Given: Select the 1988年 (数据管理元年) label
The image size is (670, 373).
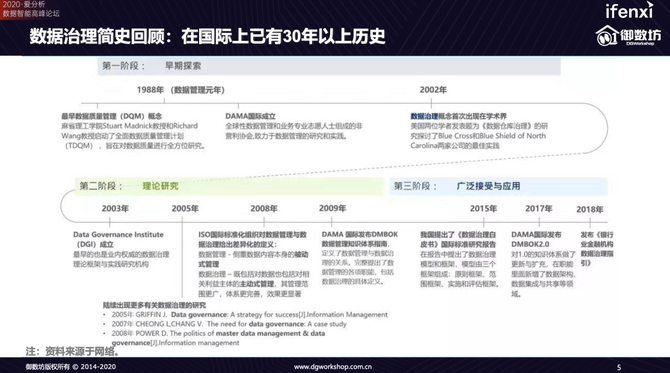Looking at the screenshot, I should tap(181, 90).
